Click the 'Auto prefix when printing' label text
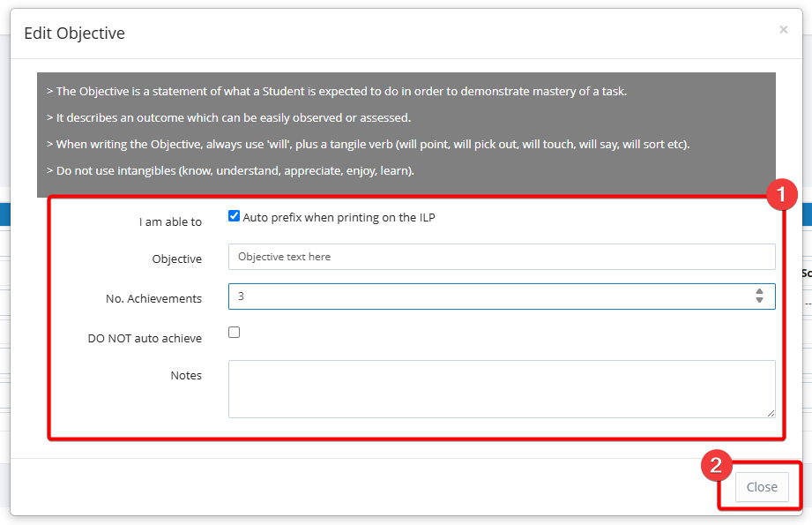This screenshot has height=525, width=812. [339, 217]
